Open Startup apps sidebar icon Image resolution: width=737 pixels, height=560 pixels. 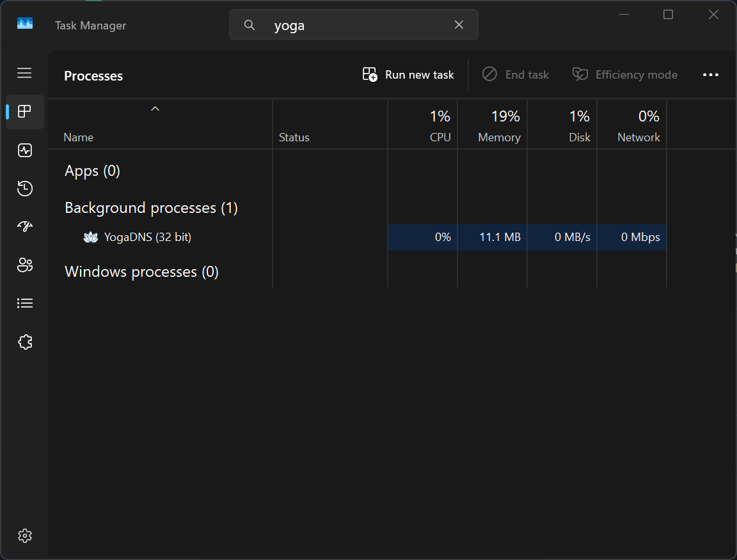[x=24, y=226]
